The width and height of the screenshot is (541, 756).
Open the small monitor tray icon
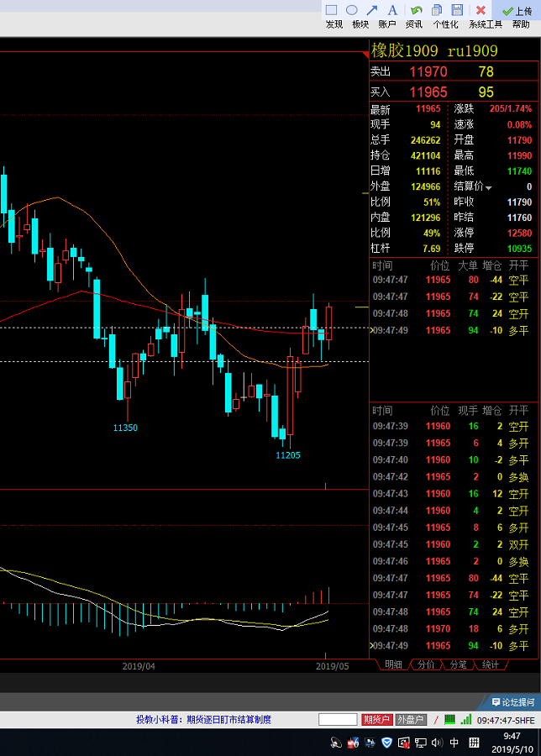pyautogui.click(x=370, y=743)
